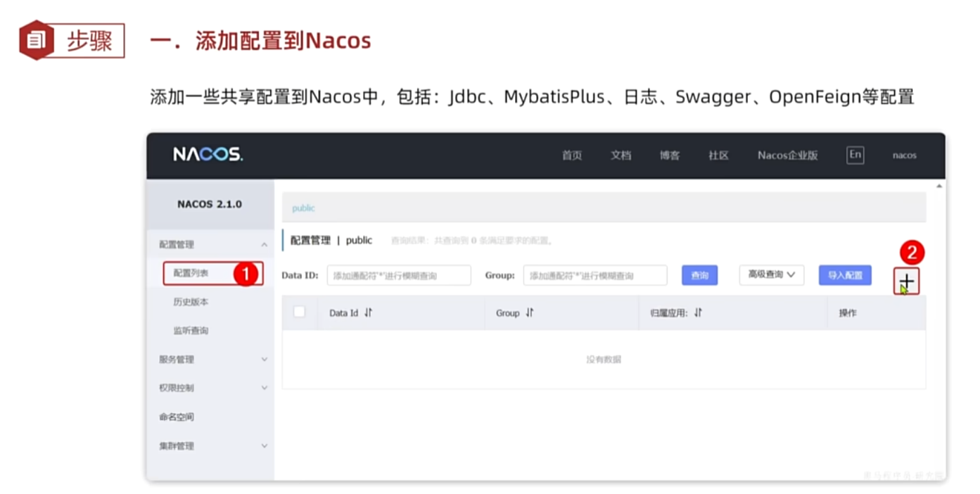The height and width of the screenshot is (494, 980).
Task: Click the 没有数据 empty table message
Action: 604,360
